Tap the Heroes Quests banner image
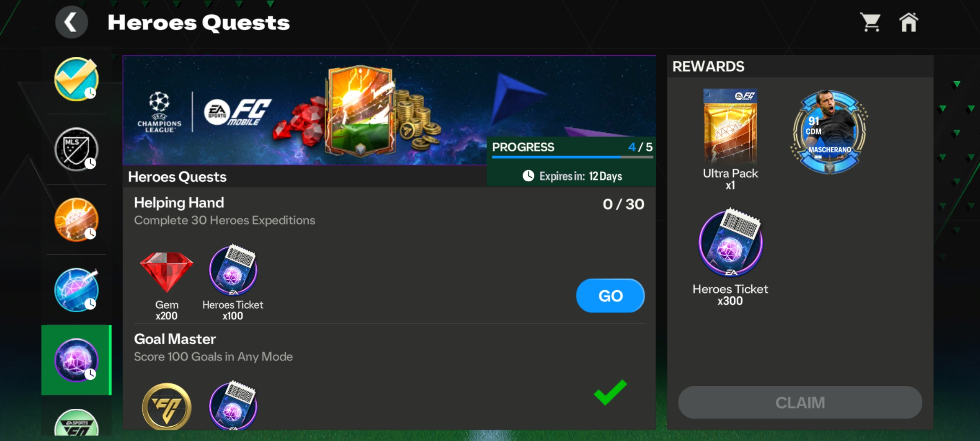The height and width of the screenshot is (441, 980). click(x=305, y=110)
